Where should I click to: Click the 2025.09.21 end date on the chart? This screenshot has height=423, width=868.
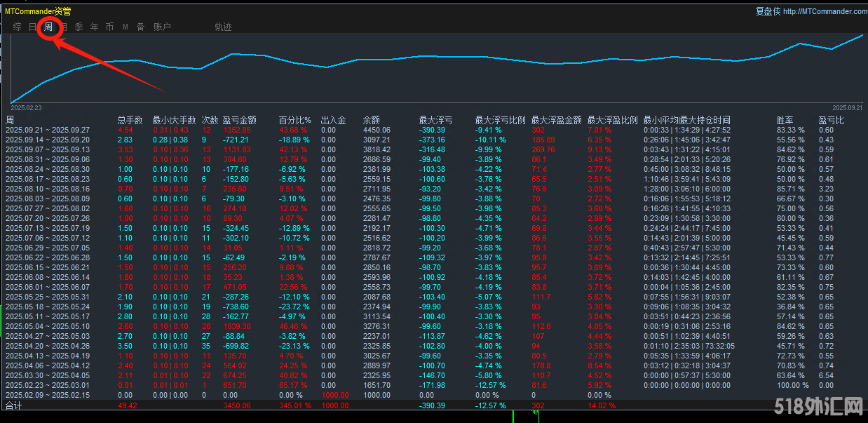coord(847,108)
